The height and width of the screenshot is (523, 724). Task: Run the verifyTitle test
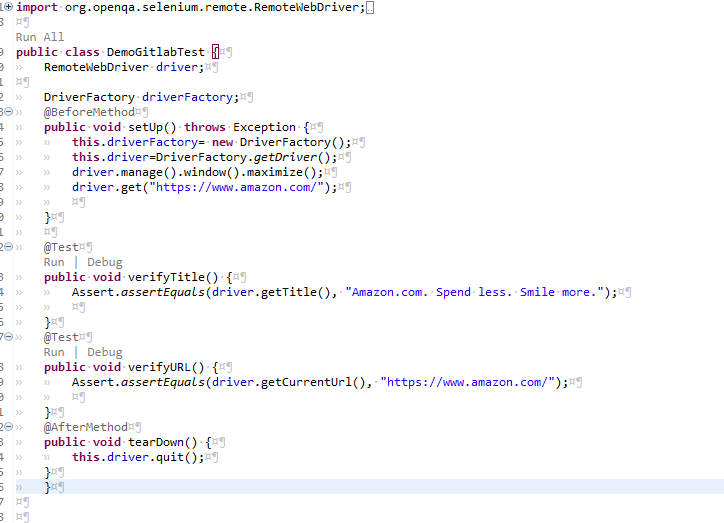(54, 262)
